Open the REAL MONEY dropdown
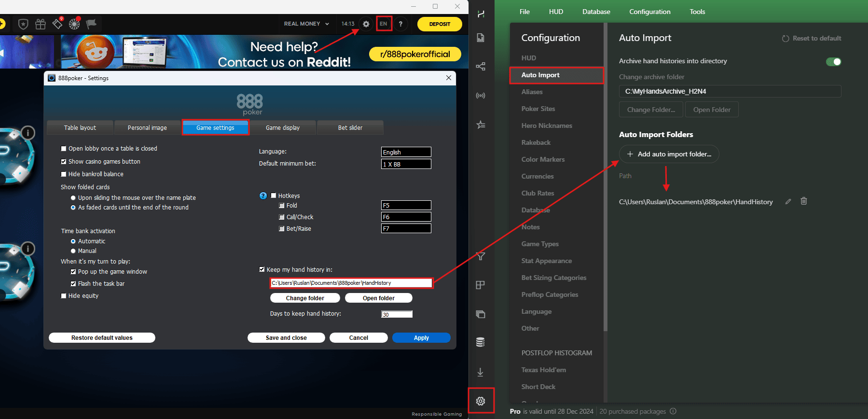The height and width of the screenshot is (419, 868). 307,24
